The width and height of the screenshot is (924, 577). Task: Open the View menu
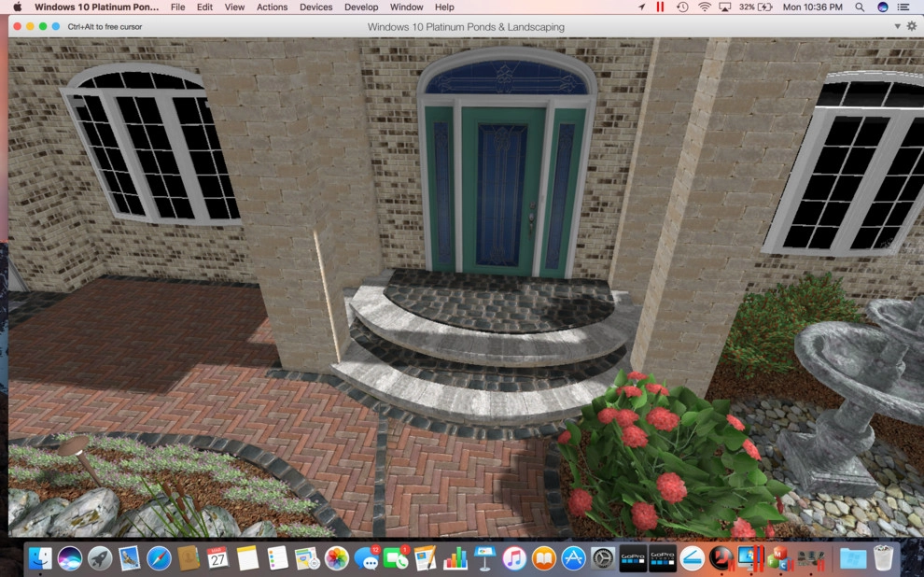click(x=234, y=7)
